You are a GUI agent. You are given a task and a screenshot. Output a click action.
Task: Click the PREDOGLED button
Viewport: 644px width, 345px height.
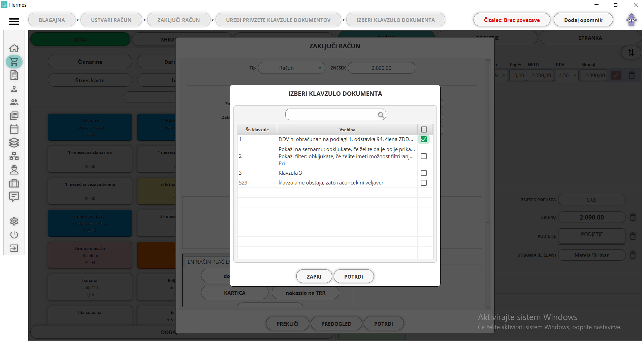point(336,324)
